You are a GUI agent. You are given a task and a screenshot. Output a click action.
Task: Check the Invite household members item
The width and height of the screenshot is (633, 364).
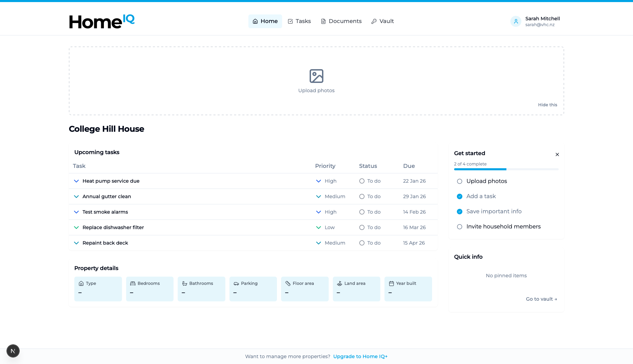click(460, 227)
